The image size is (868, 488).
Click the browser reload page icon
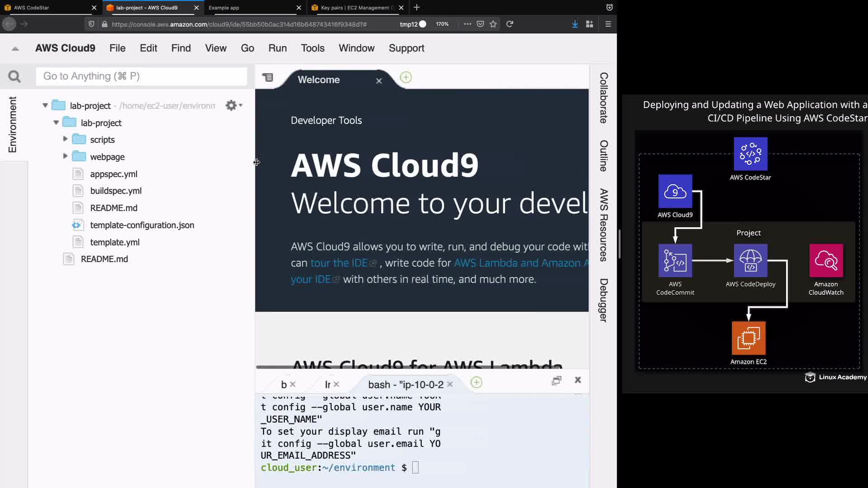coord(509,24)
